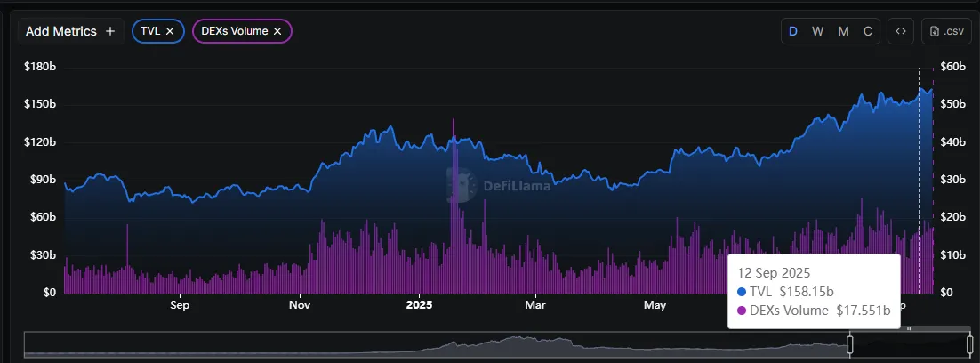Click the TVL chip label text
This screenshot has width=980, height=363.
pos(150,31)
